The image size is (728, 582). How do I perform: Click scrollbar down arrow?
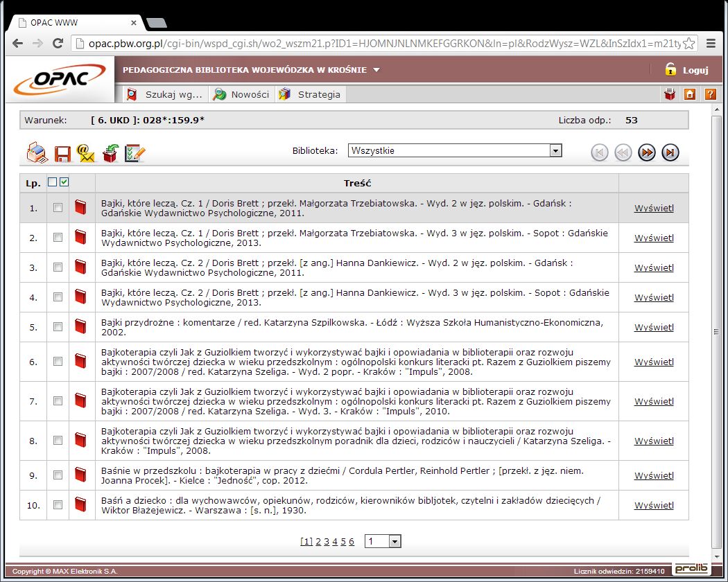[716, 556]
